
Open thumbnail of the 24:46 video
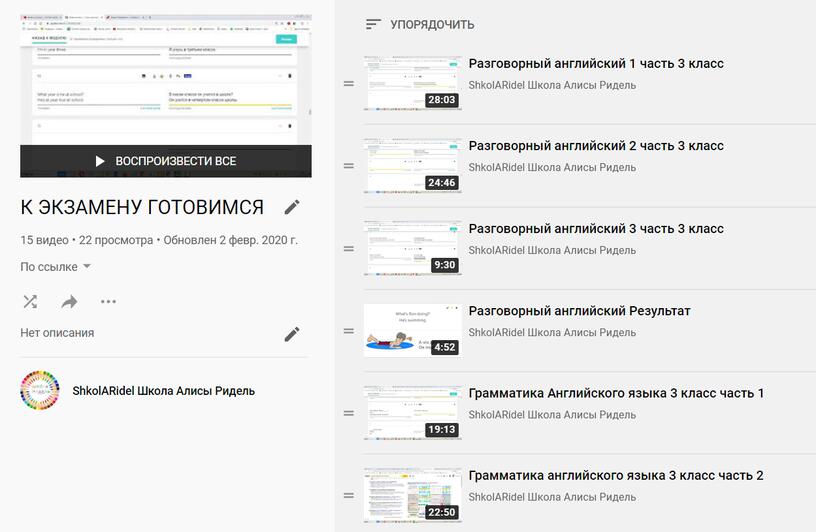pyautogui.click(x=413, y=166)
